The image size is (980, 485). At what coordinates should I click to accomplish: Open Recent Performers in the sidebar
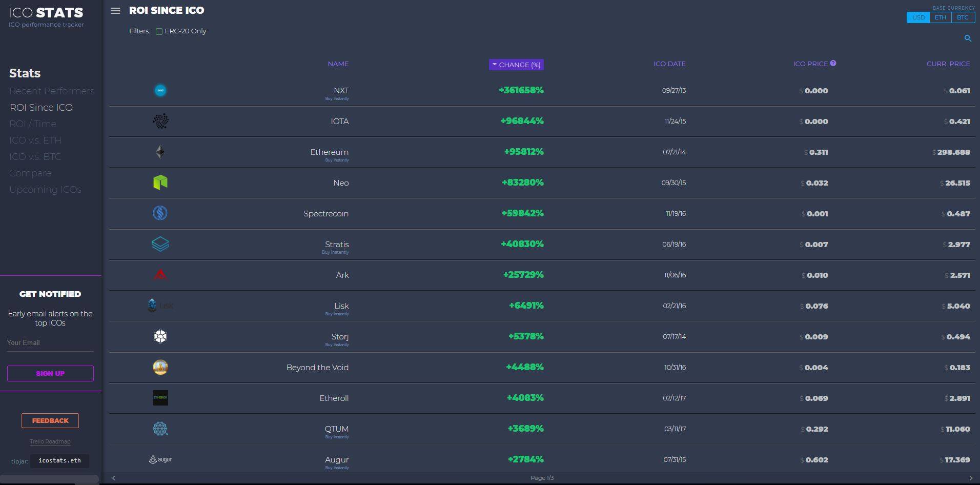tap(52, 91)
